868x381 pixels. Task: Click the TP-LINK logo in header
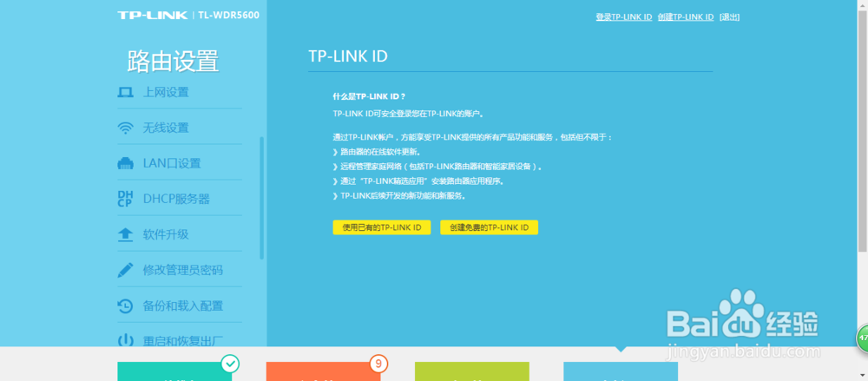[x=153, y=15]
